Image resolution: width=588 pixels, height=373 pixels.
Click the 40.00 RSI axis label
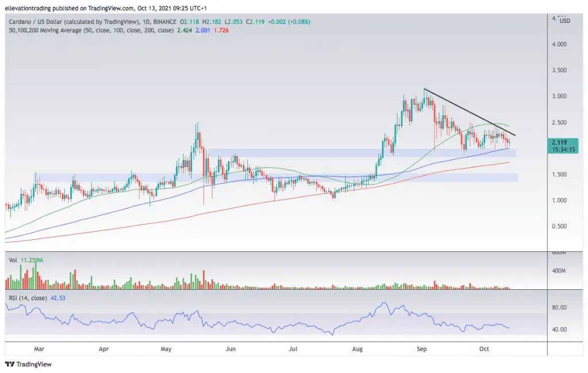pyautogui.click(x=559, y=330)
